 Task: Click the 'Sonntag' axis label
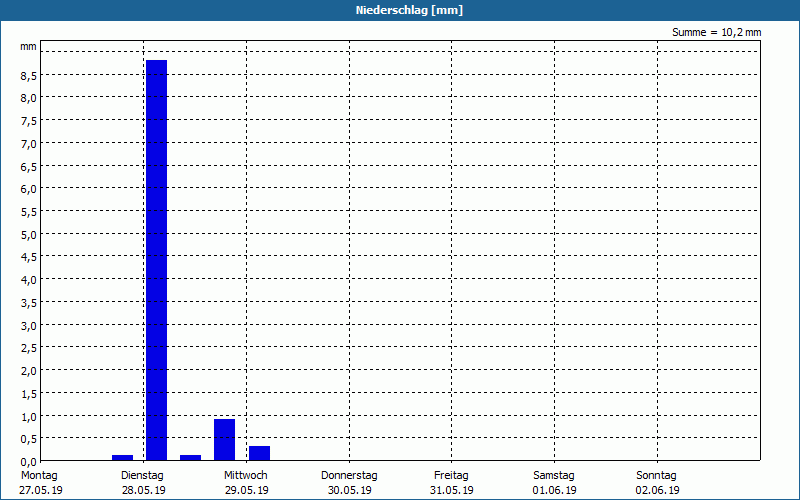tap(656, 476)
